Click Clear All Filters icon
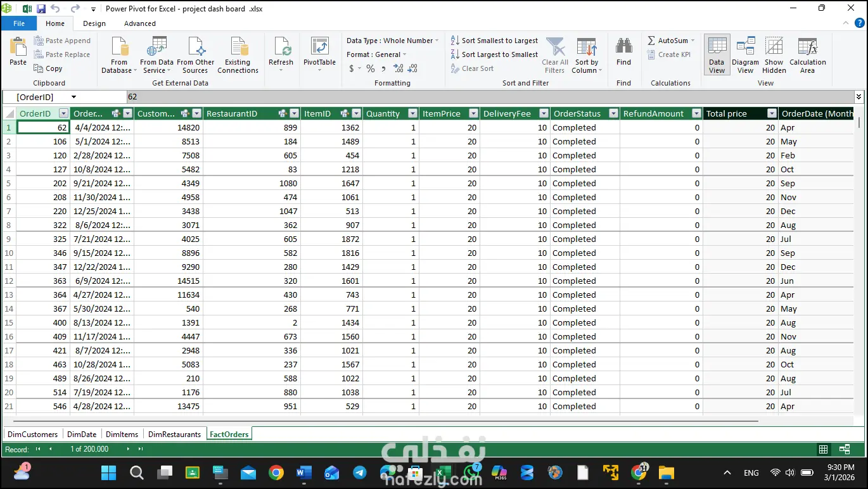The image size is (868, 489). [x=554, y=49]
